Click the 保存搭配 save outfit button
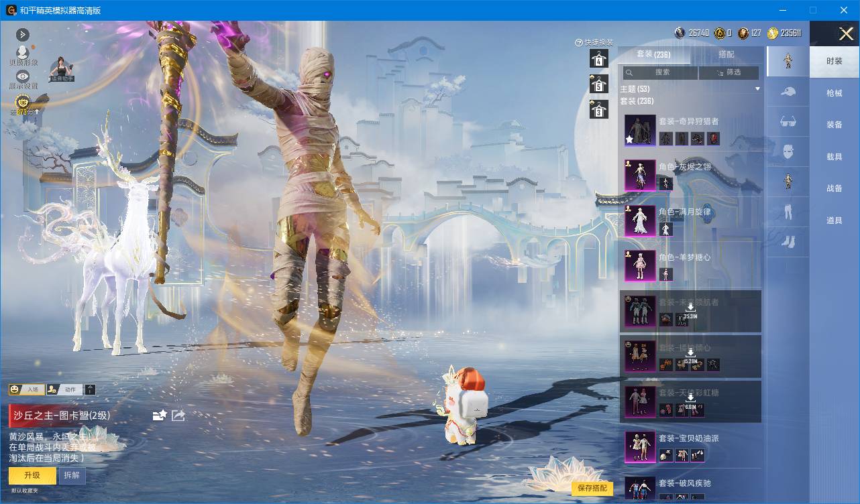 (592, 488)
